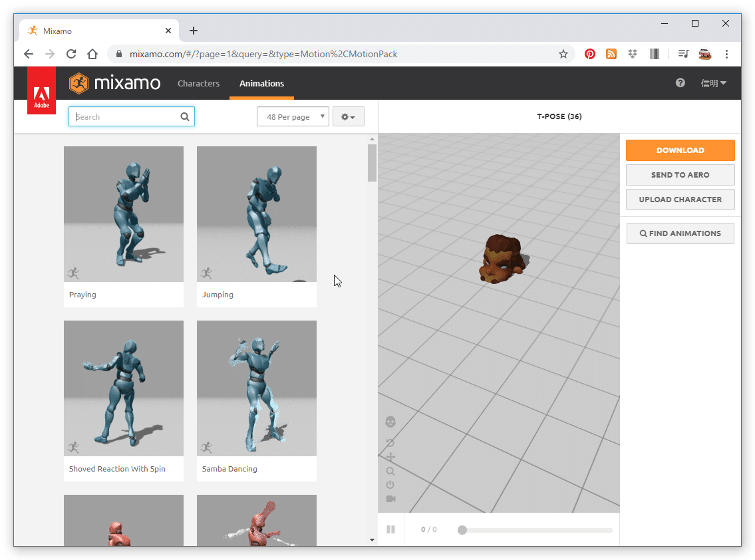Screen dimensions: 755x560
Task: Switch to the Characters tab
Action: pyautogui.click(x=198, y=83)
